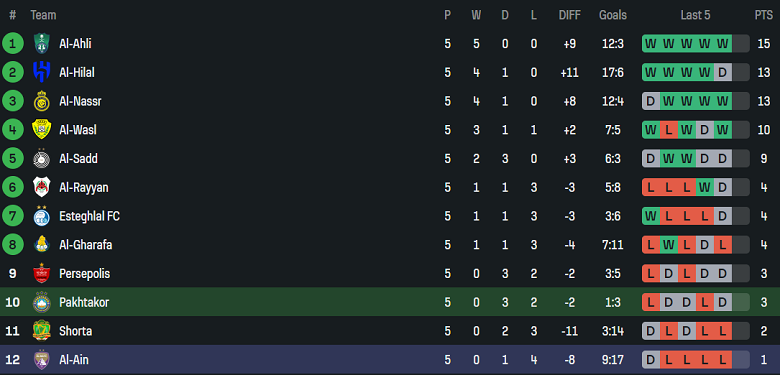
Task: Click the Al-Sadd club emblem
Action: 41,159
